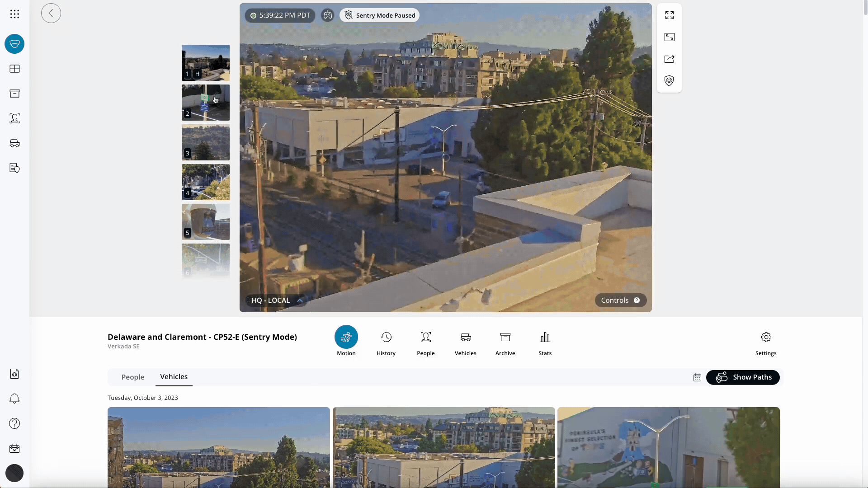Open the user profile avatar

pyautogui.click(x=14, y=473)
